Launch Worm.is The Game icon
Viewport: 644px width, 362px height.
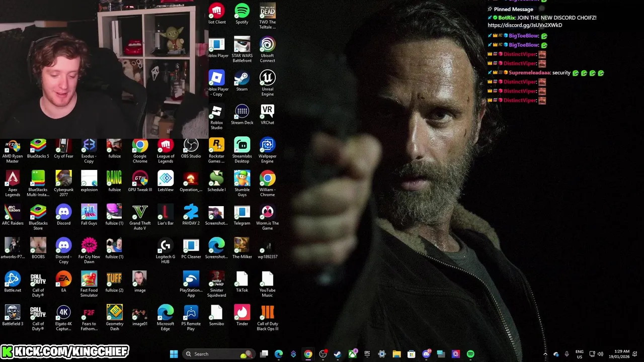(x=267, y=217)
